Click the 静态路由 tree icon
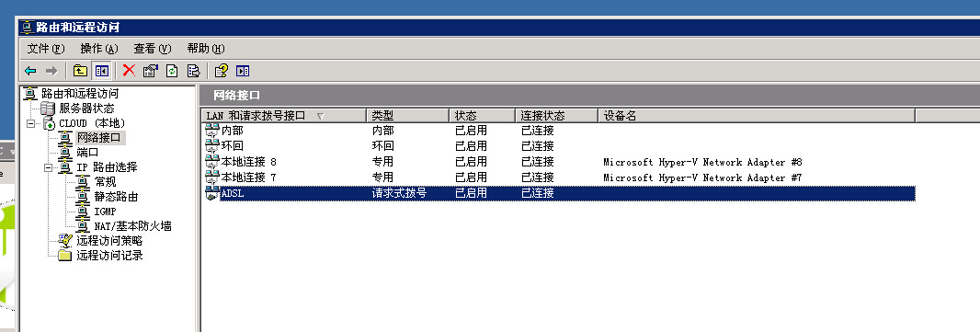The height and width of the screenshot is (332, 980). pyautogui.click(x=83, y=197)
